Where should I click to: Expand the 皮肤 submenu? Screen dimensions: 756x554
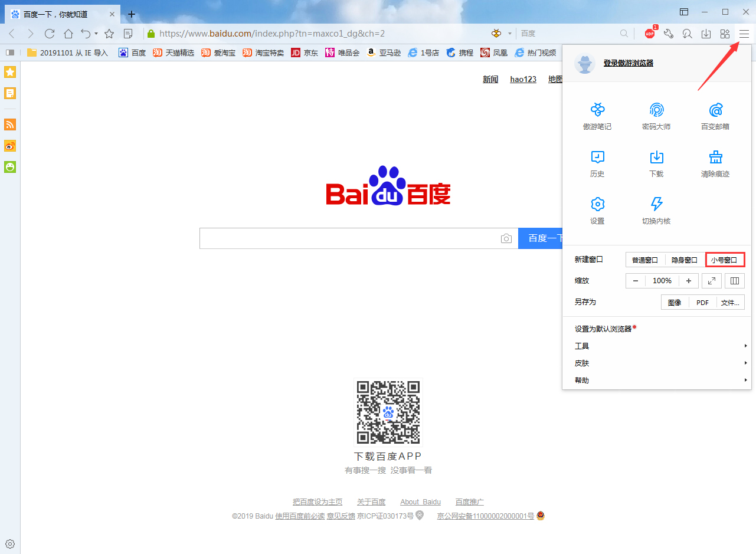581,363
